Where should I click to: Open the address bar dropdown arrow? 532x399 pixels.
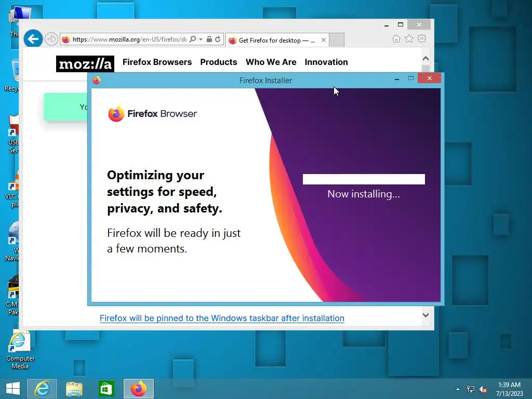[201, 39]
